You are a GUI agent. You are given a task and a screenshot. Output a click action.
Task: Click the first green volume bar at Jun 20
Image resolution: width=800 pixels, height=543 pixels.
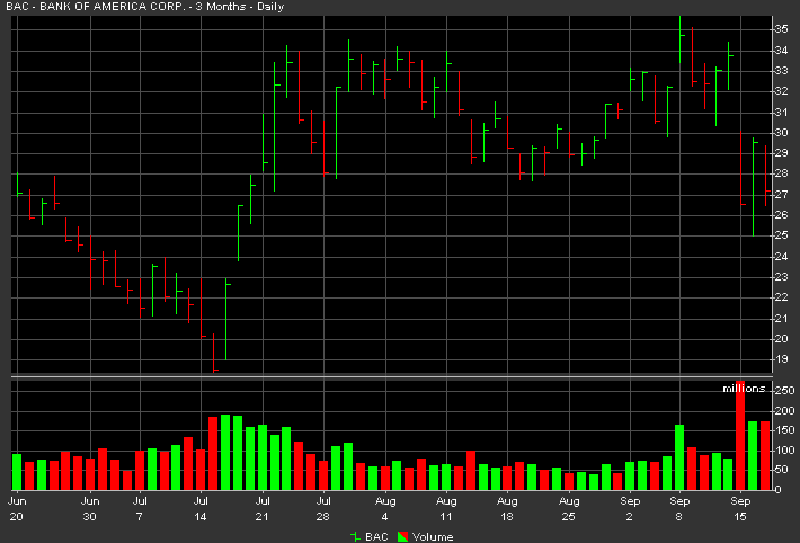click(16, 472)
